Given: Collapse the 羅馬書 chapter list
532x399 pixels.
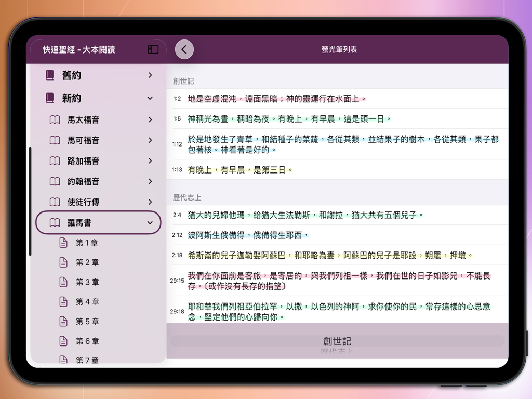Looking at the screenshot, I should 150,222.
